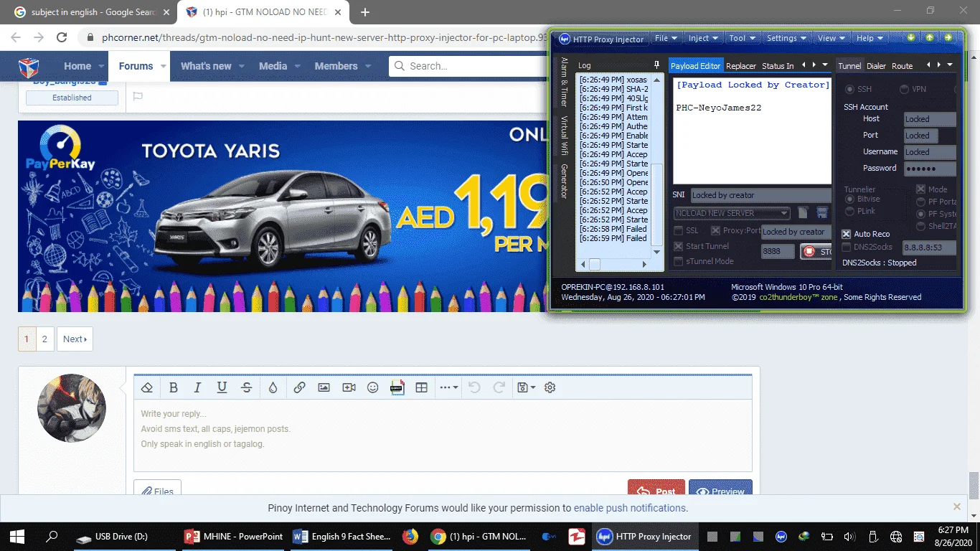The width and height of the screenshot is (980, 551).
Task: Click the GIF icon in editor toolbar
Action: [397, 387]
